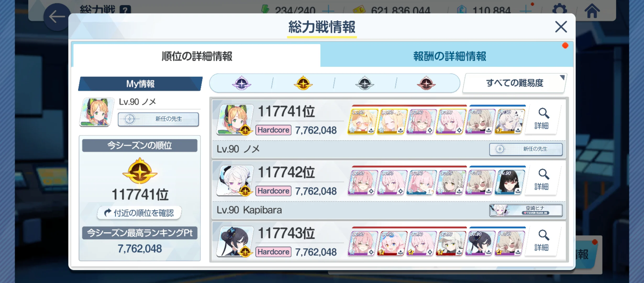
Task: Expand the すべての難易度 difficulty dropdown
Action: coord(514,83)
